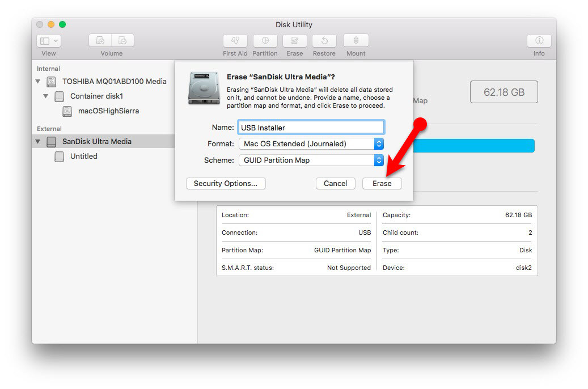The width and height of the screenshot is (588, 389).
Task: Click the Mount toolbar icon
Action: (x=356, y=40)
